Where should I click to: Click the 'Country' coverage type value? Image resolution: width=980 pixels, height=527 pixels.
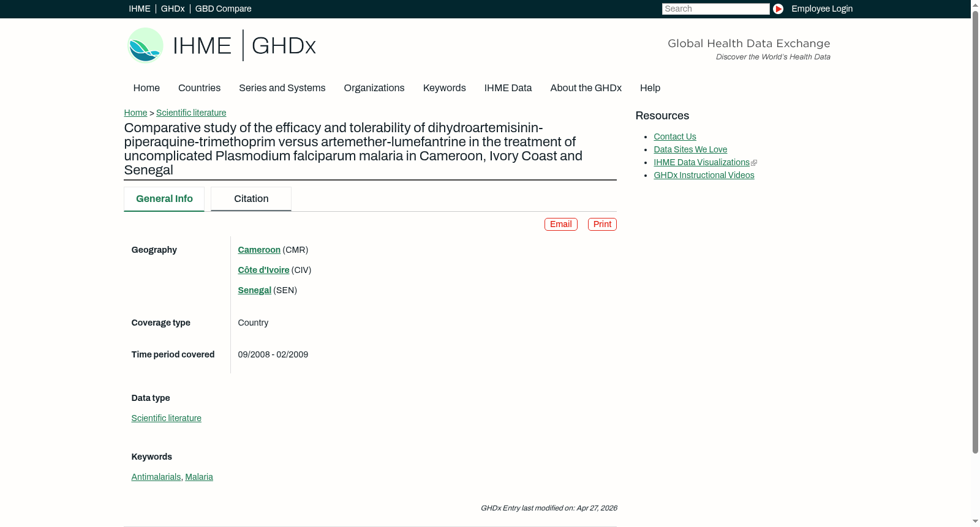coord(253,323)
